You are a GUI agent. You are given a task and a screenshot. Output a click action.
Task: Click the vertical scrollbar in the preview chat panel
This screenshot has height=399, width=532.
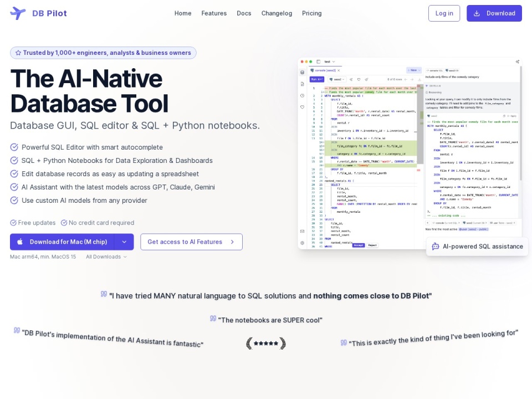pyautogui.click(x=520, y=123)
